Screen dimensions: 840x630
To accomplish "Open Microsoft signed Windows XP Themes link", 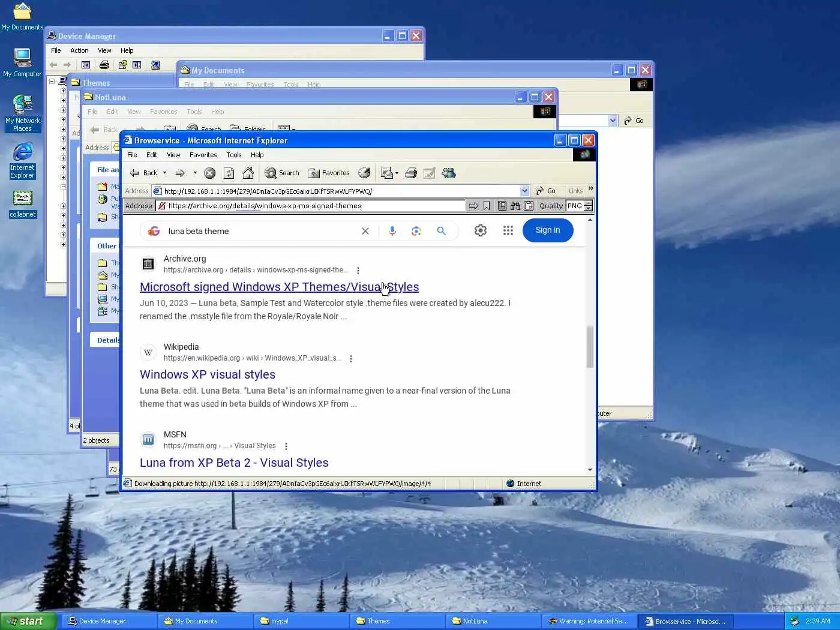I will click(279, 287).
